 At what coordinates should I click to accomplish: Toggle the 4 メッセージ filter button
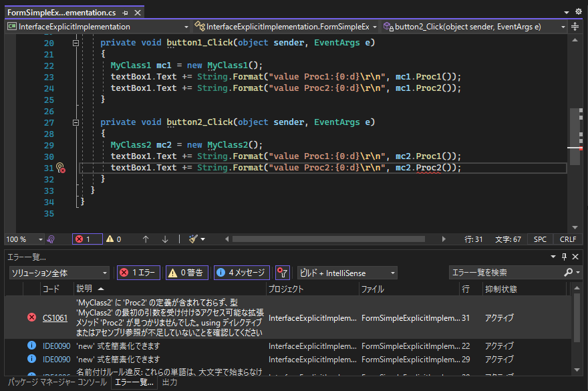pyautogui.click(x=242, y=273)
